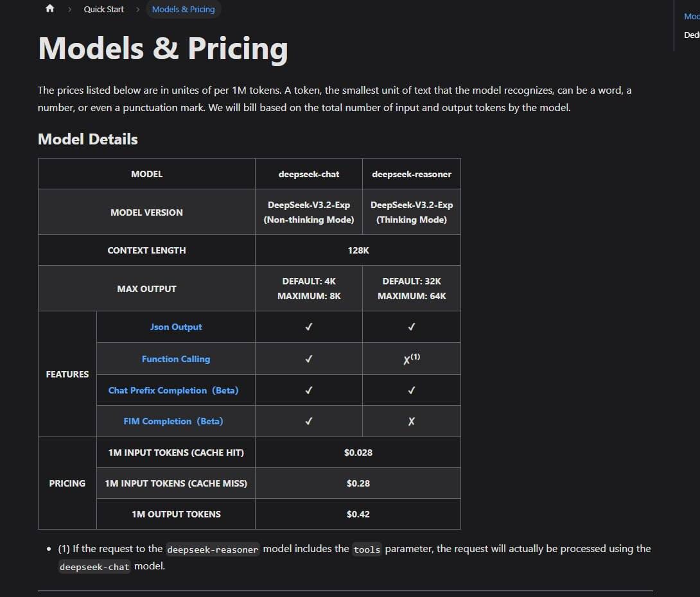Screen dimensions: 700x597
Task: Click the tools parameter code in the footnote
Action: pos(367,549)
